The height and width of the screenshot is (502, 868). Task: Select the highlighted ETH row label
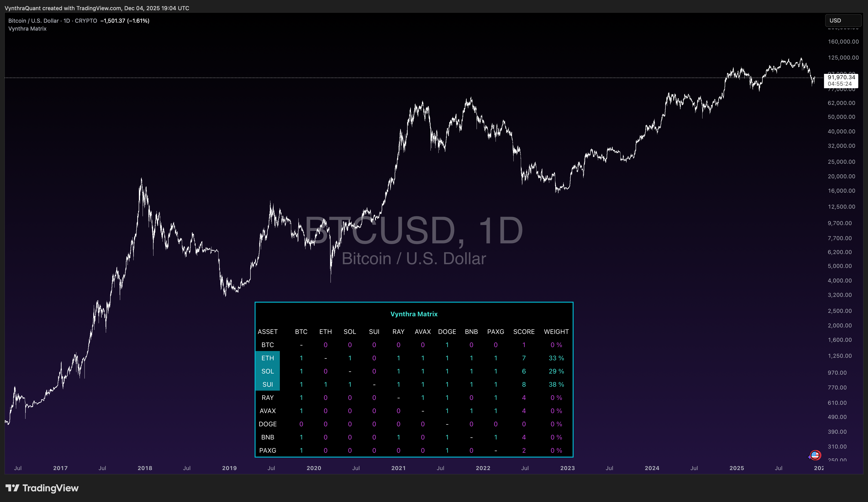click(x=268, y=358)
